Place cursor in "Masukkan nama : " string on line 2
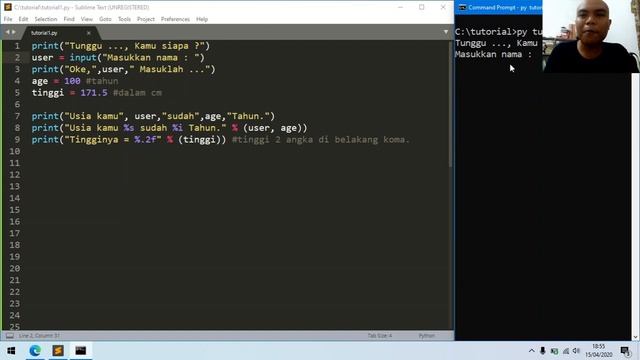 [151, 58]
